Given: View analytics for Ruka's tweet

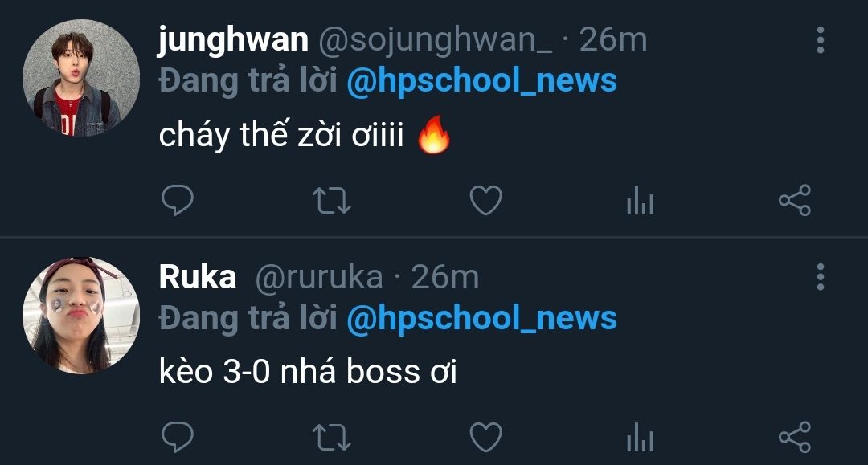Looking at the screenshot, I should click(x=640, y=438).
